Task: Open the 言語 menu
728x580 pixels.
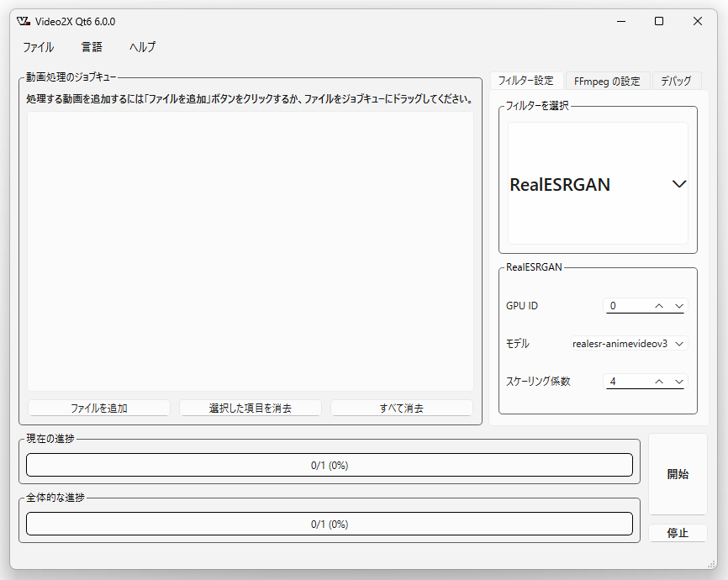Action: [x=92, y=47]
